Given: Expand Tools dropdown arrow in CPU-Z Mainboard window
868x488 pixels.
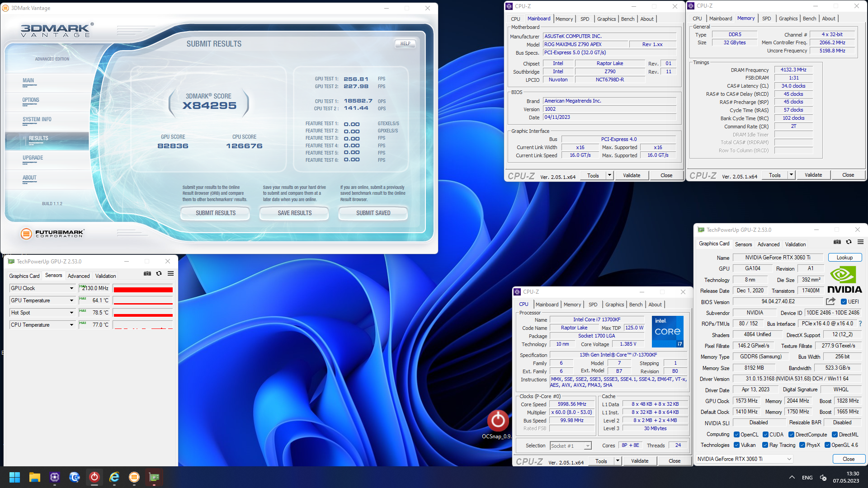Looking at the screenshot, I should tap(609, 175).
